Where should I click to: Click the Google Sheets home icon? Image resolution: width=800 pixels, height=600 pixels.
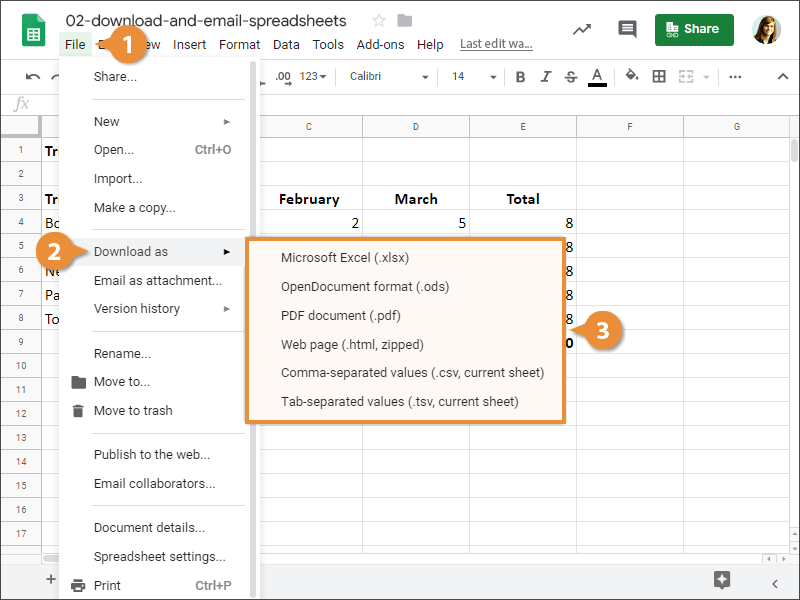point(33,31)
